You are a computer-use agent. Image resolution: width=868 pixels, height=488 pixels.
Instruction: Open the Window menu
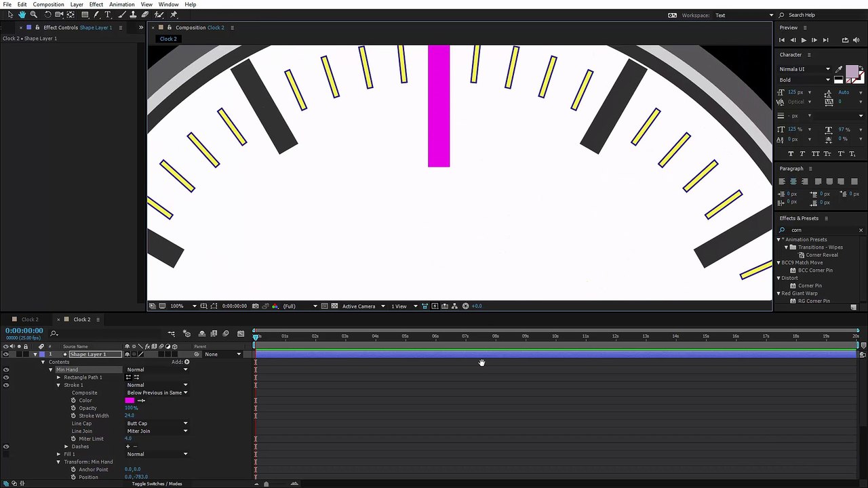(168, 5)
